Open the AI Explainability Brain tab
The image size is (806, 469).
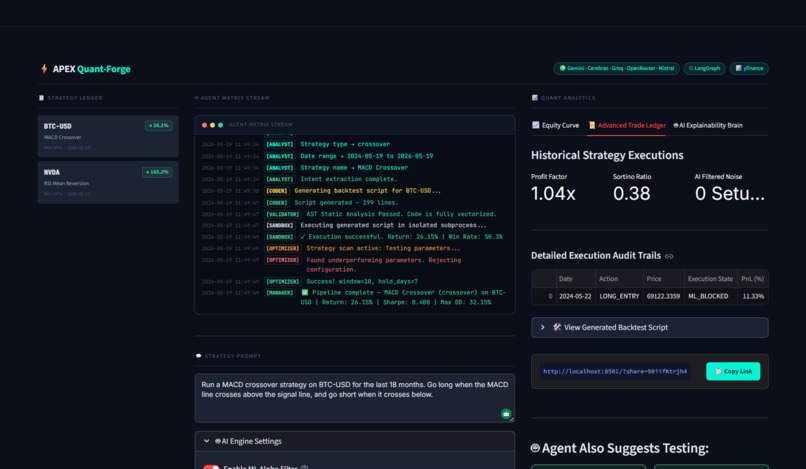708,125
